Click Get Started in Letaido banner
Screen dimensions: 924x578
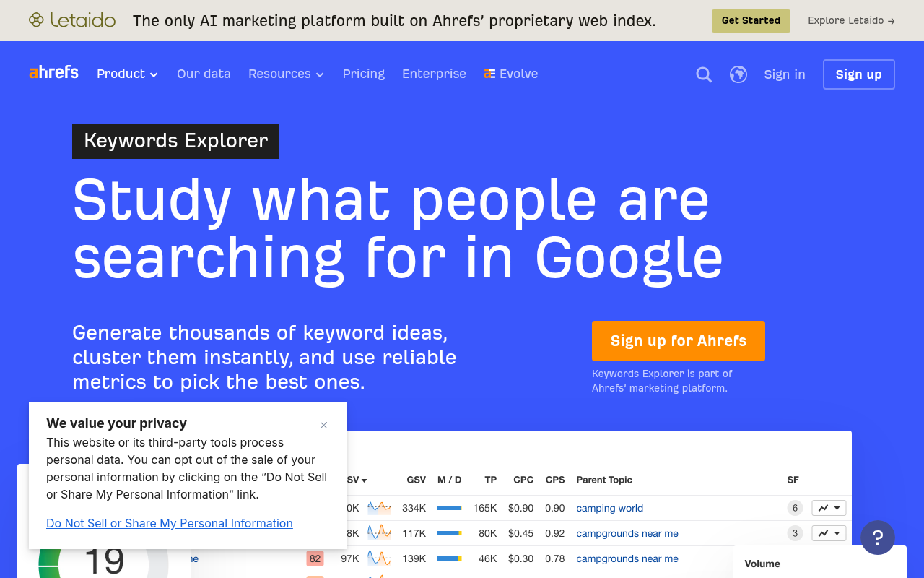coord(751,20)
